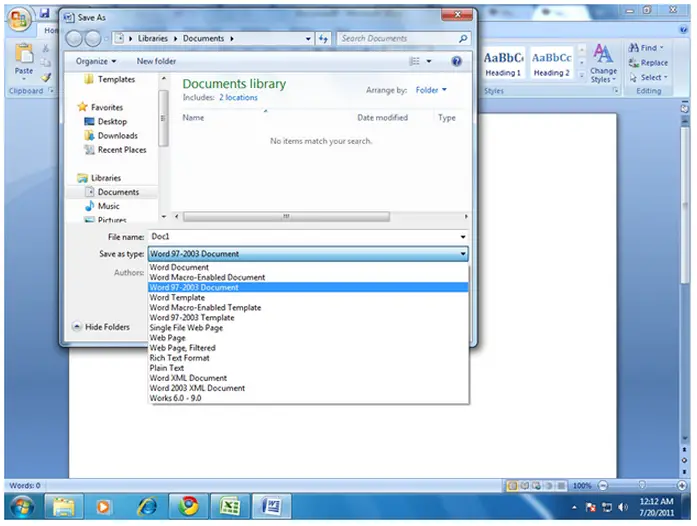The image size is (697, 526).
Task: Open Downloads in Favorites
Action: pyautogui.click(x=111, y=136)
